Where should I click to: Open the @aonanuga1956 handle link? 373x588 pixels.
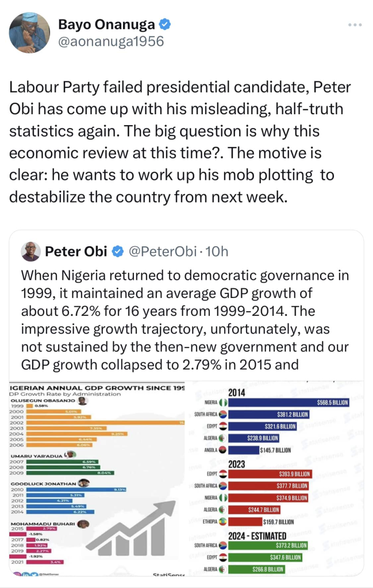tap(111, 41)
